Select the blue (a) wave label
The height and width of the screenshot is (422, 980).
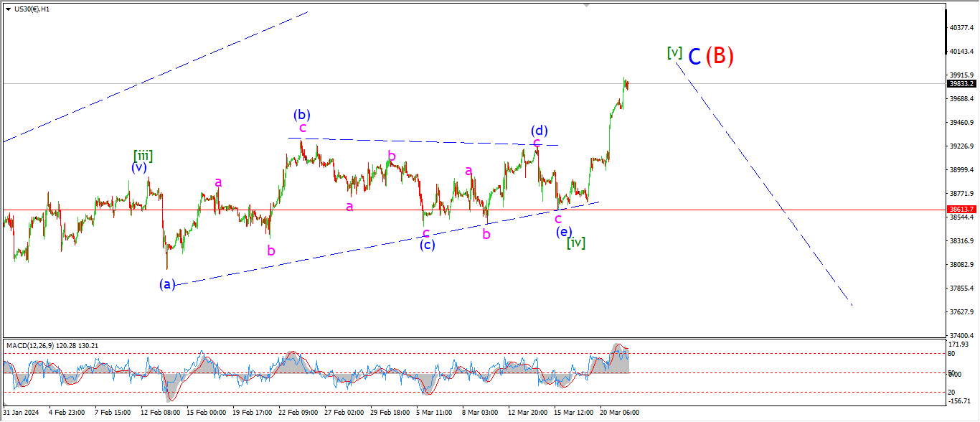[x=166, y=284]
